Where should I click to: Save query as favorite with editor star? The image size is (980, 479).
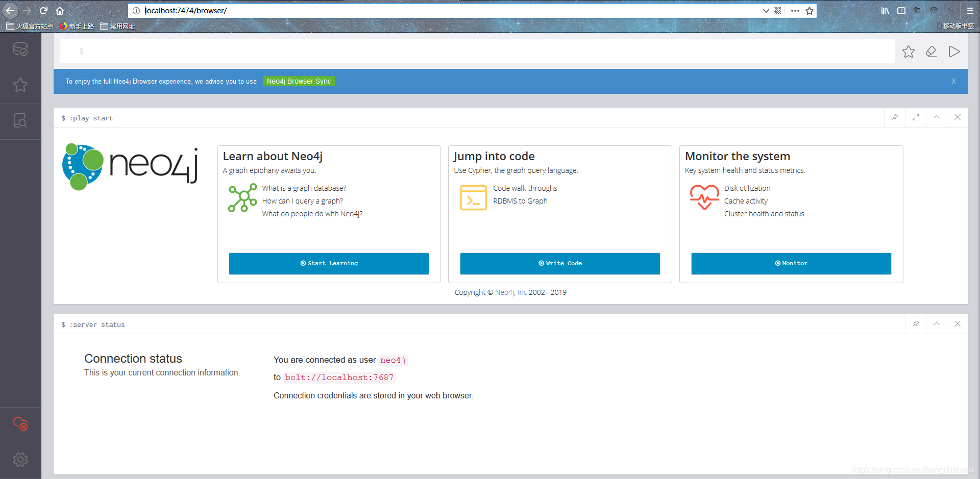909,52
